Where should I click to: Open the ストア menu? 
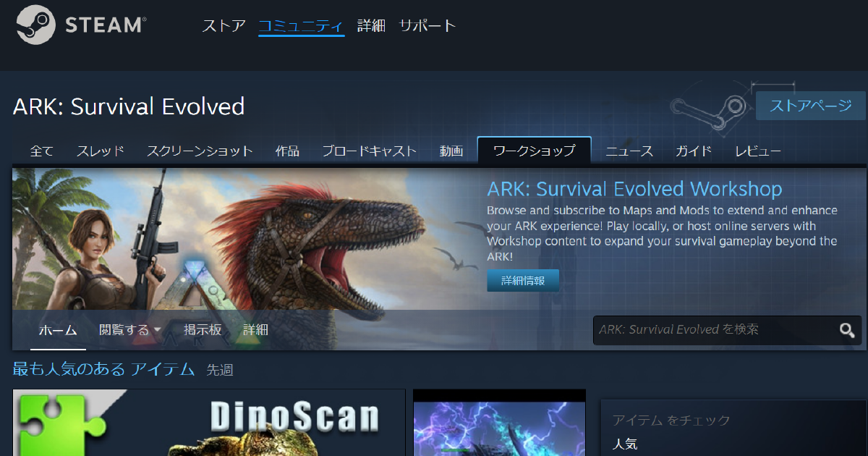pyautogui.click(x=224, y=26)
